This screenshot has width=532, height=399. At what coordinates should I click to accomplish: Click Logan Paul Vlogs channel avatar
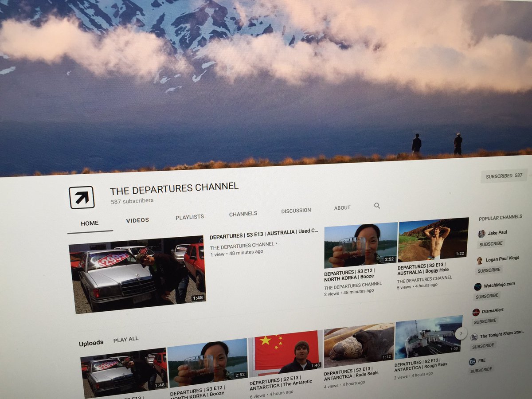pyautogui.click(x=479, y=261)
